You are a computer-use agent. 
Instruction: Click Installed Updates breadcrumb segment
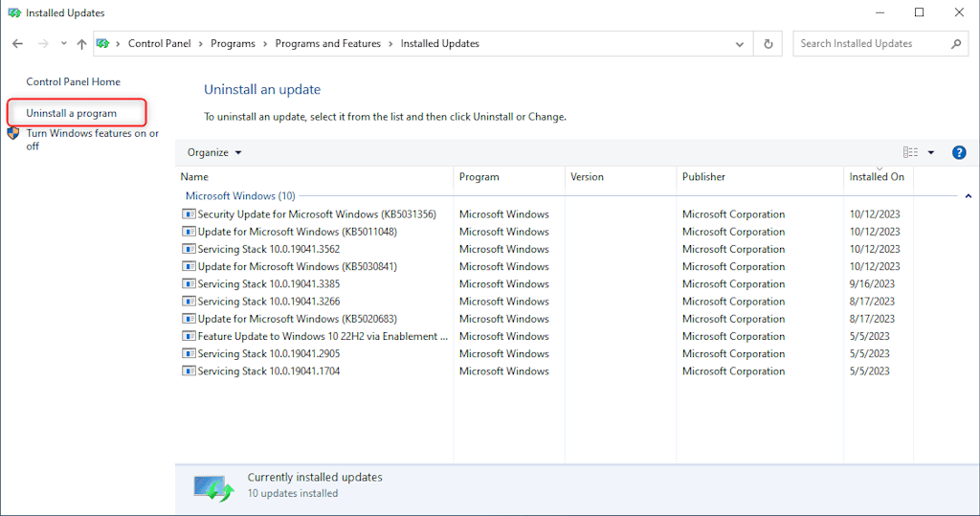pos(440,44)
